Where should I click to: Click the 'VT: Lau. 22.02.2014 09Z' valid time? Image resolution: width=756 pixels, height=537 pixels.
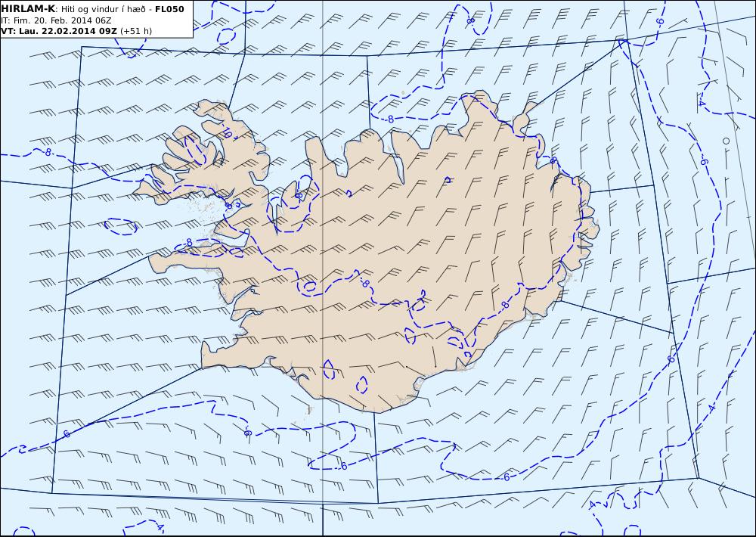(x=59, y=31)
